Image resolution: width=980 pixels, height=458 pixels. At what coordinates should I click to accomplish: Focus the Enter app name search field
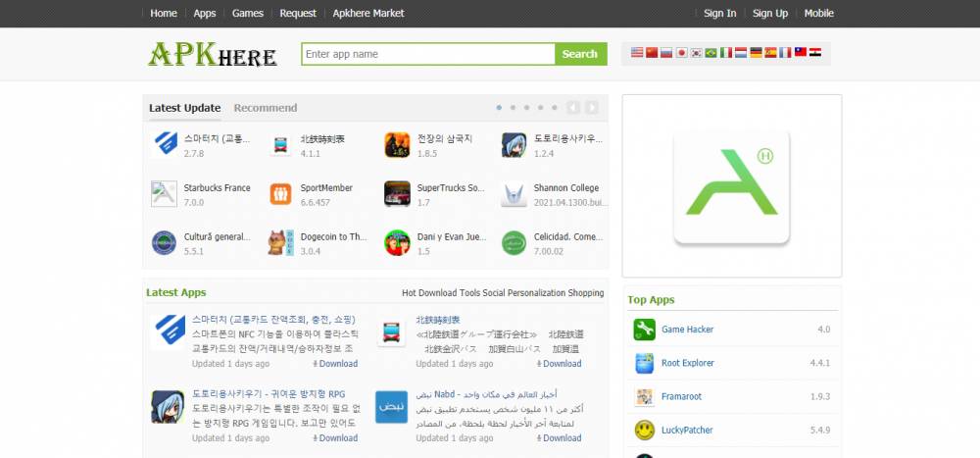click(x=428, y=54)
